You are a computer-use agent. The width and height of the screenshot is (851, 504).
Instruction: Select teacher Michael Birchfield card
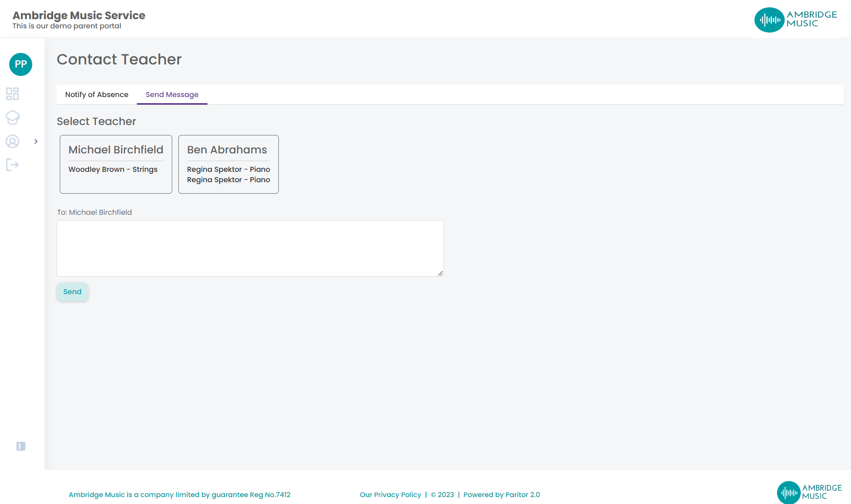[x=116, y=164]
